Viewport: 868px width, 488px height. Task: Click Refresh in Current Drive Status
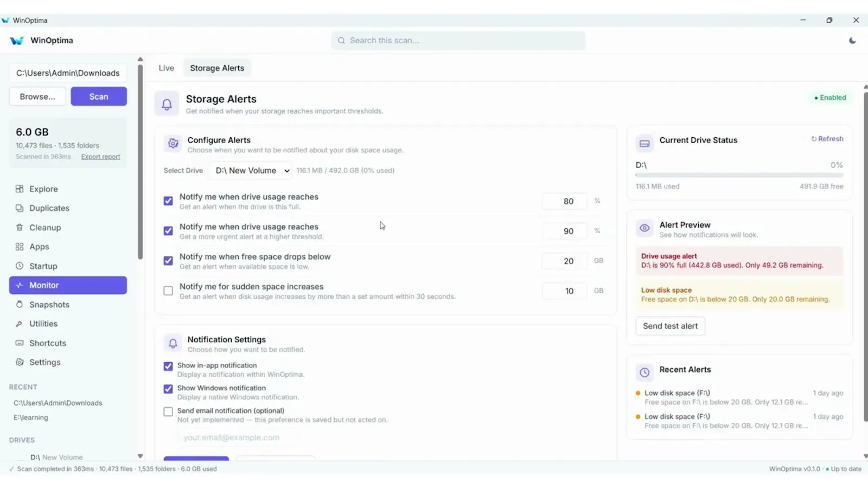click(827, 139)
